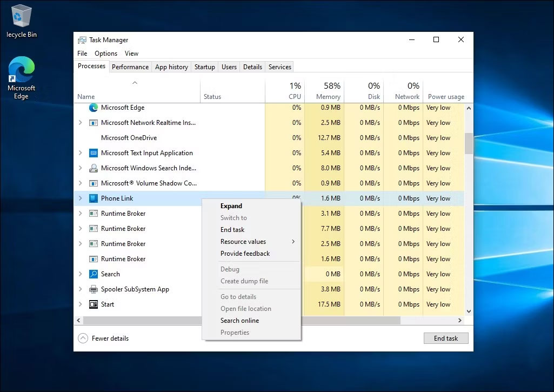Open the Resource values submenu arrow

295,242
